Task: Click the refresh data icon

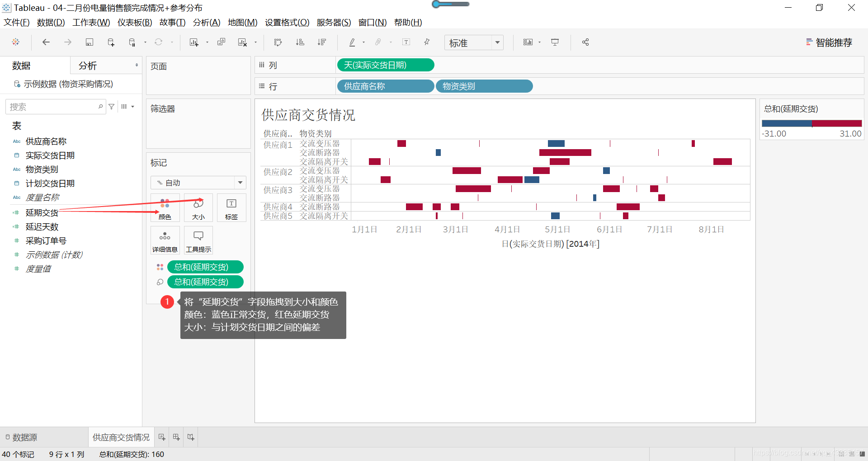Action: click(x=159, y=42)
